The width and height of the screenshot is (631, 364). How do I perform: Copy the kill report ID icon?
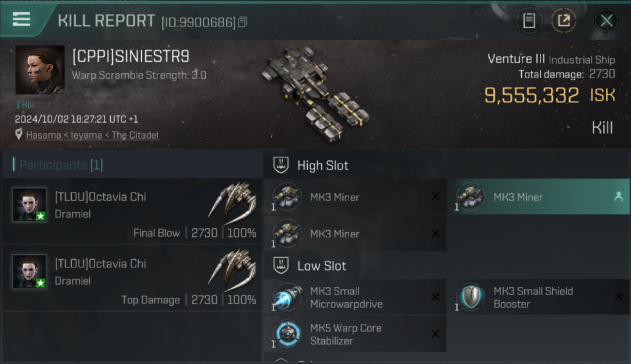pos(243,22)
